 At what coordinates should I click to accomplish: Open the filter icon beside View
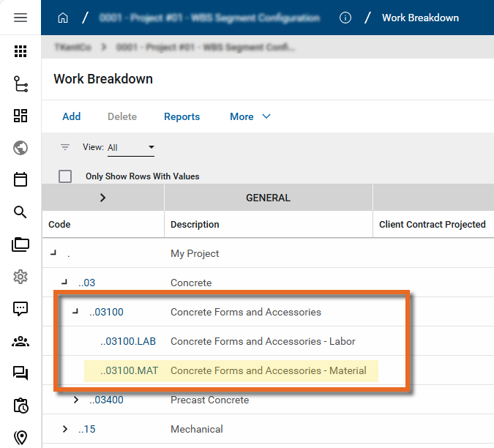(x=65, y=147)
